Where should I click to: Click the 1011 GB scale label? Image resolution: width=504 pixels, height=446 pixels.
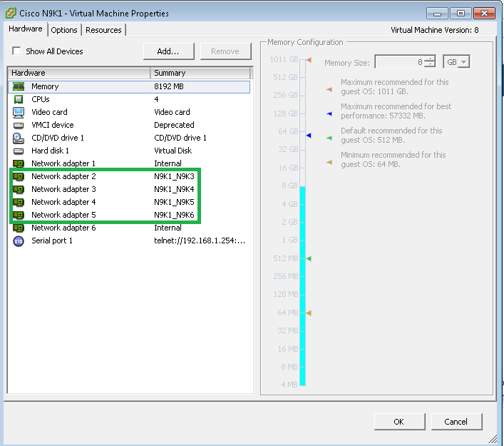point(284,59)
